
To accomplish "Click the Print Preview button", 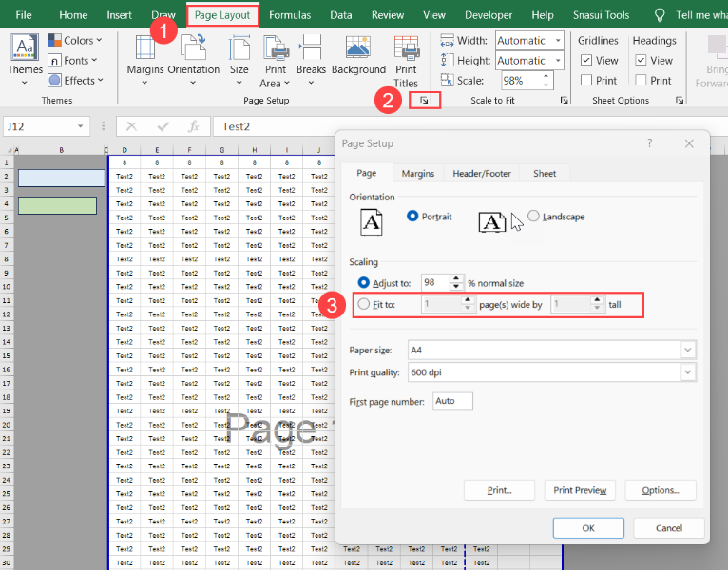I will pos(580,490).
